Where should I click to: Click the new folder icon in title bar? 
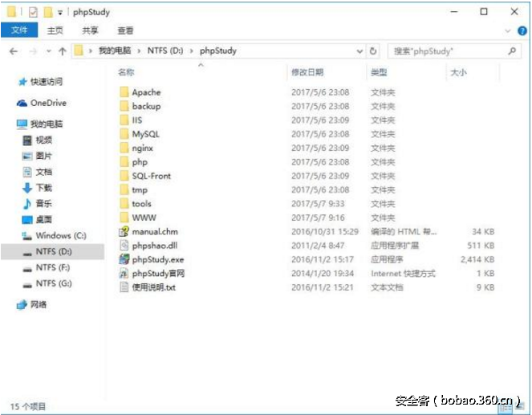pos(48,13)
